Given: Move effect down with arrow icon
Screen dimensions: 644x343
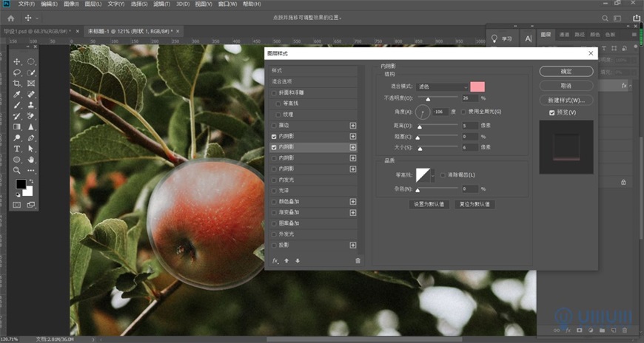Looking at the screenshot, I should [298, 260].
